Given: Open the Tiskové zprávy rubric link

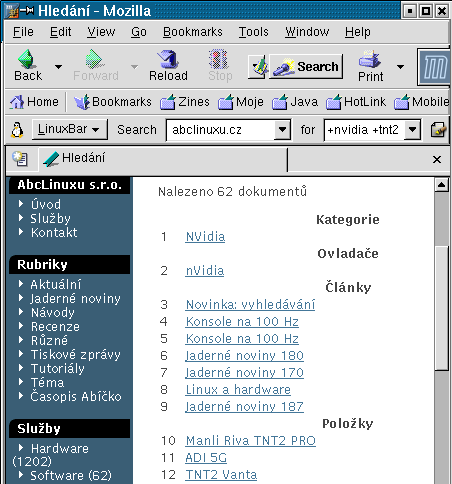Looking at the screenshot, I should coord(76,354).
